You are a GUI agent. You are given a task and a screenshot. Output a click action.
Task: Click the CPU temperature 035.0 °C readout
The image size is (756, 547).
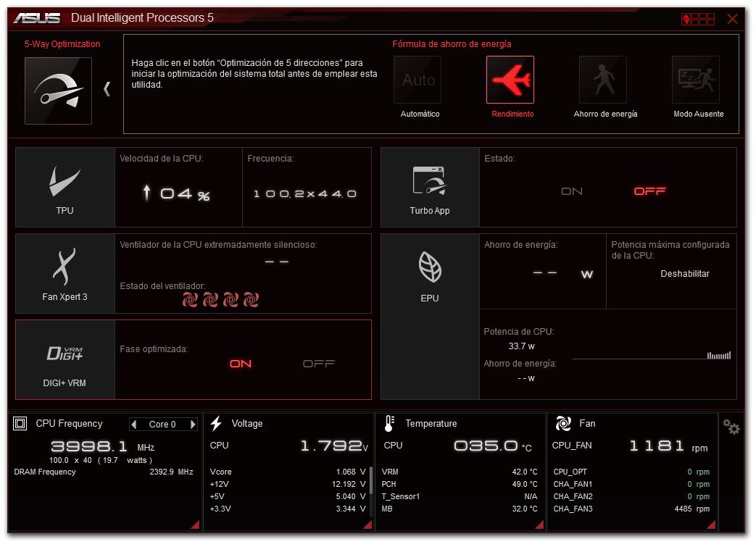coord(493,446)
